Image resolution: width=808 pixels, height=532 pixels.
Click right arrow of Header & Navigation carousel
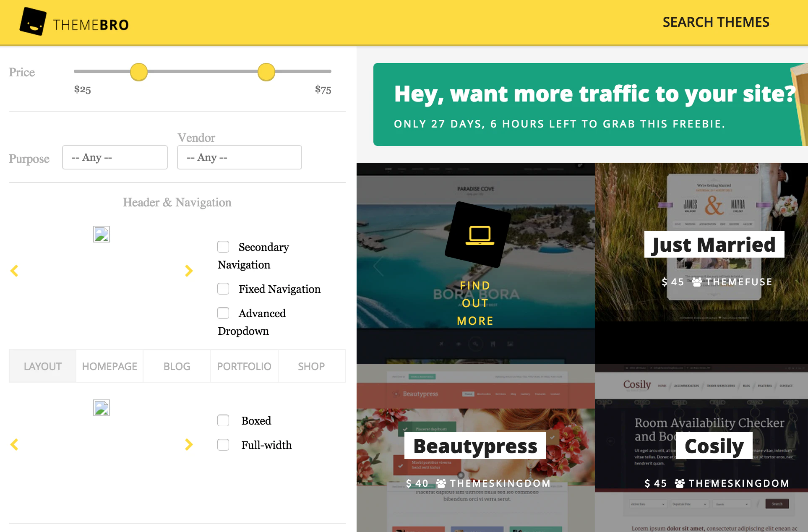(189, 271)
